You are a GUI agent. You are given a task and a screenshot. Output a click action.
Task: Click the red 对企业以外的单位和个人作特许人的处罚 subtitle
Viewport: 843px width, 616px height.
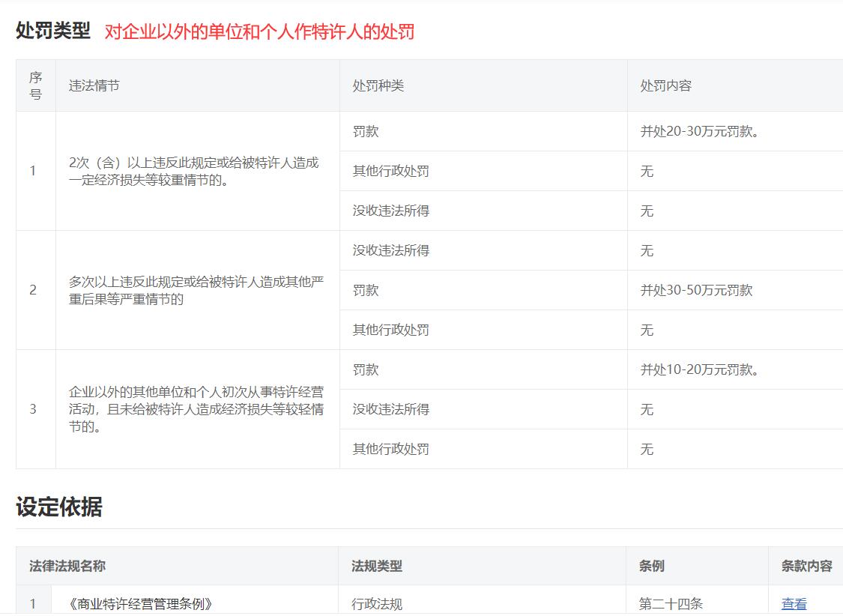click(x=259, y=31)
